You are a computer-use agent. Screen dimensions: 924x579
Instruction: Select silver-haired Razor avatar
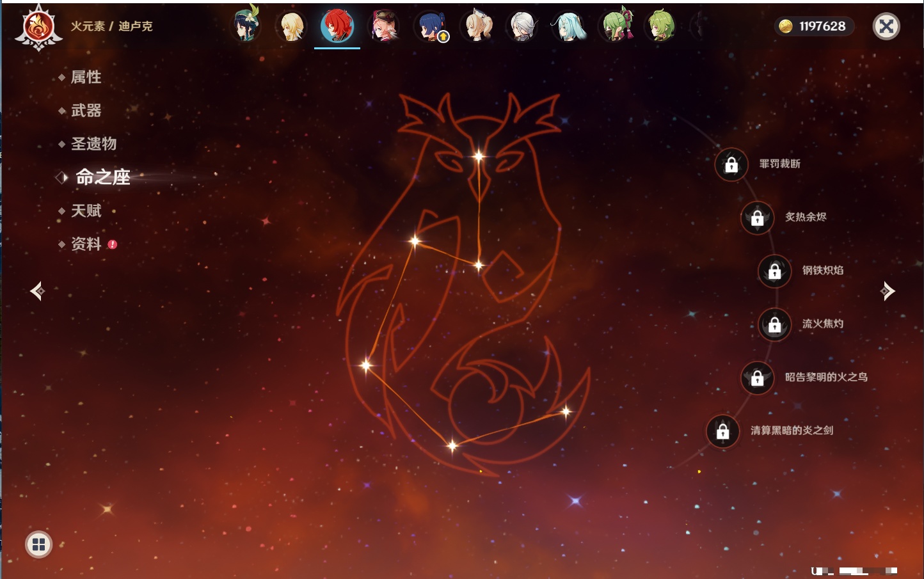pos(523,26)
